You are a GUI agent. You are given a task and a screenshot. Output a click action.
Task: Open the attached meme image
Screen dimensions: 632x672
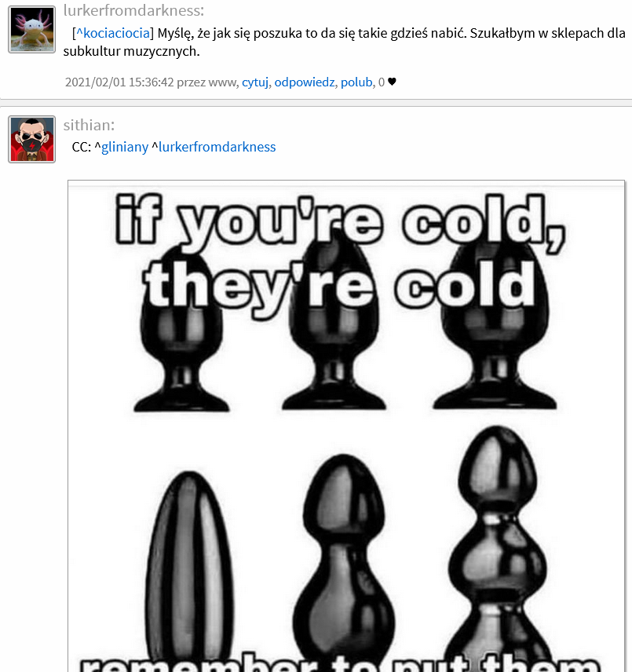[346, 426]
